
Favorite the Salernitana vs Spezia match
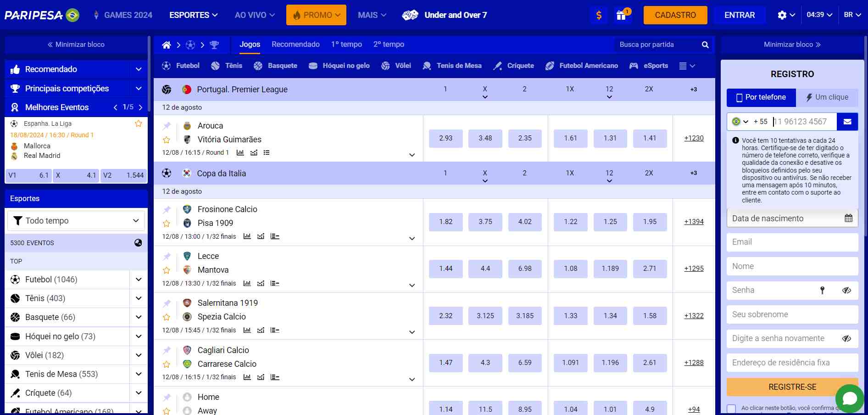[x=167, y=317]
